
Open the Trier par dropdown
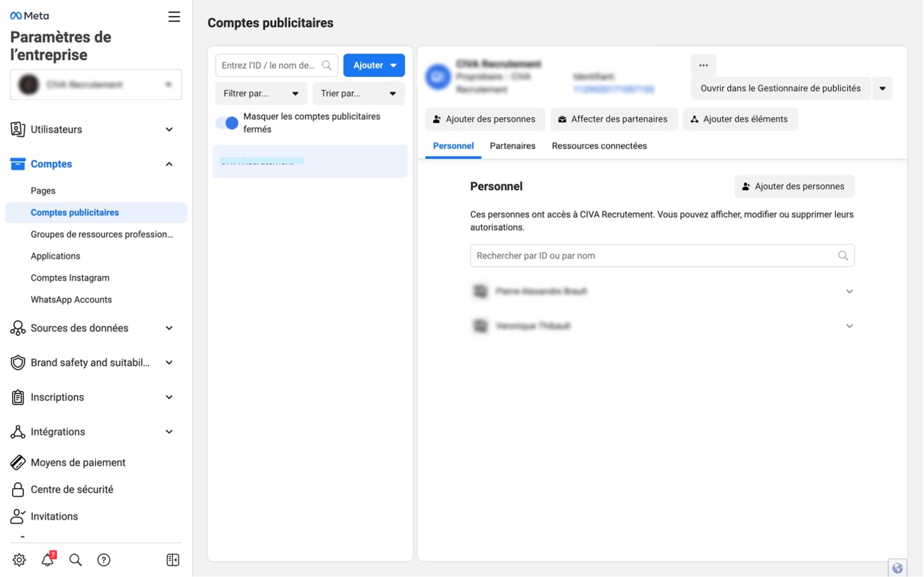click(358, 93)
